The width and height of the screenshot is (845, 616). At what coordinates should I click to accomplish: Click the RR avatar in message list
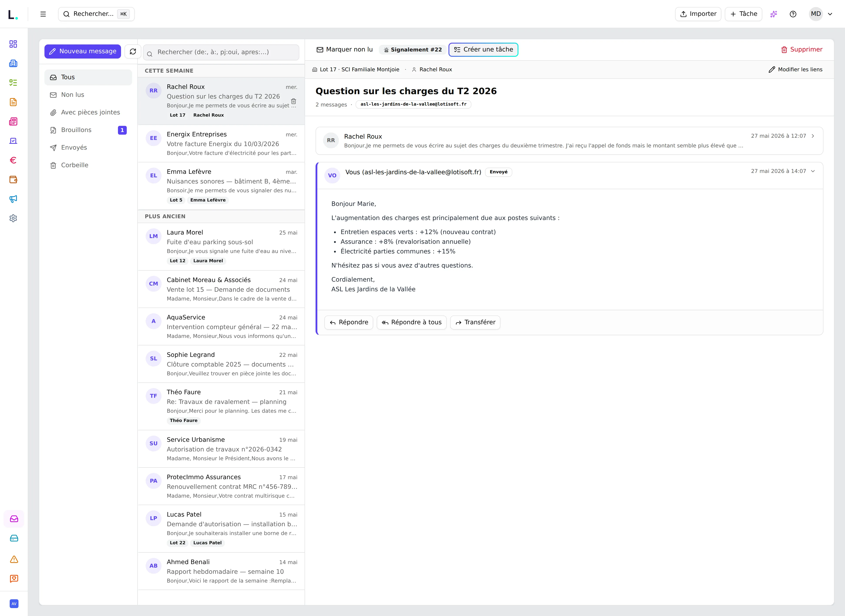click(153, 91)
